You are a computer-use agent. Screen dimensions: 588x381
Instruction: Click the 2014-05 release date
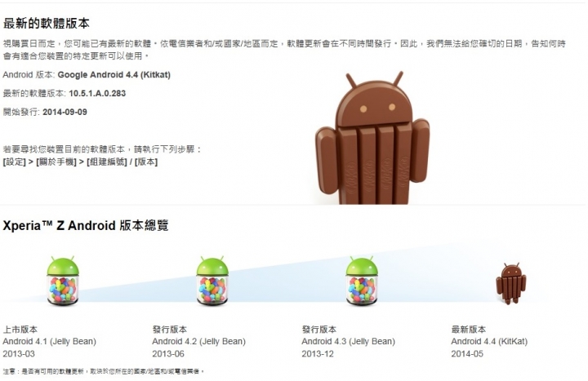coord(467,353)
